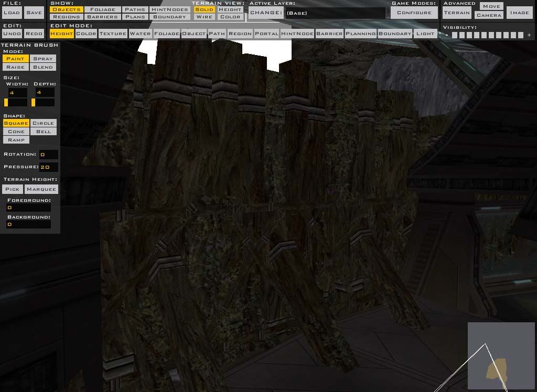Switch to Planning edit mode
537x392 pixels.
[361, 34]
